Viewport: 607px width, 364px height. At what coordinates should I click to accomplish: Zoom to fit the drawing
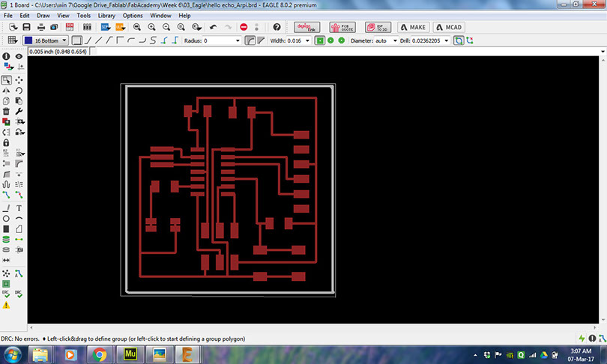coord(136,27)
